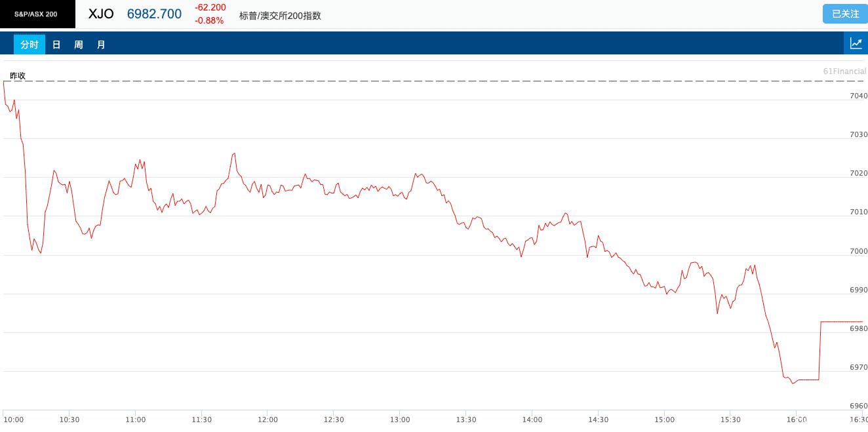Image resolution: width=868 pixels, height=432 pixels.
Task: Click the 标普/澳交所200指数 index name
Action: tap(281, 16)
